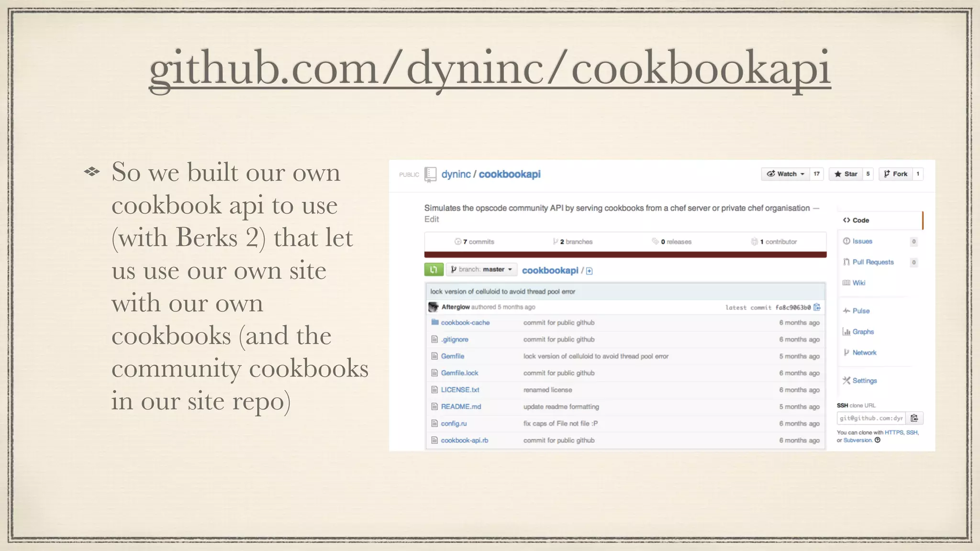The width and height of the screenshot is (980, 551).
Task: Click the file icon beside README.md
Action: coord(434,407)
